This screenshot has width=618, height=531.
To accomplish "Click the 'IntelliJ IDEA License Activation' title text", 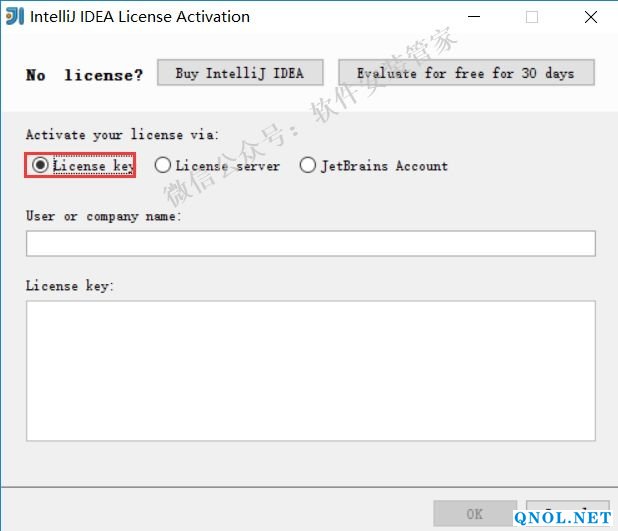I will [141, 17].
